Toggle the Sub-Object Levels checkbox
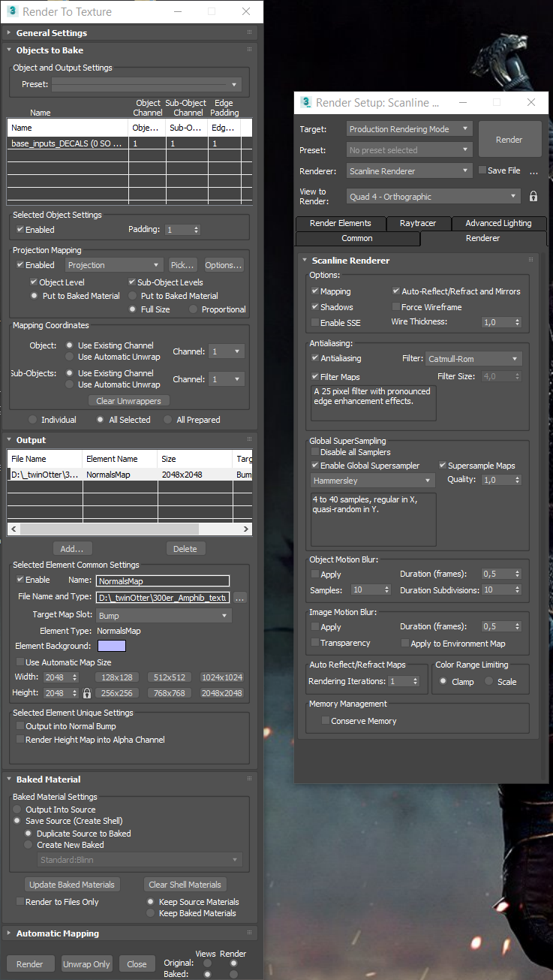553x980 pixels. tap(133, 282)
